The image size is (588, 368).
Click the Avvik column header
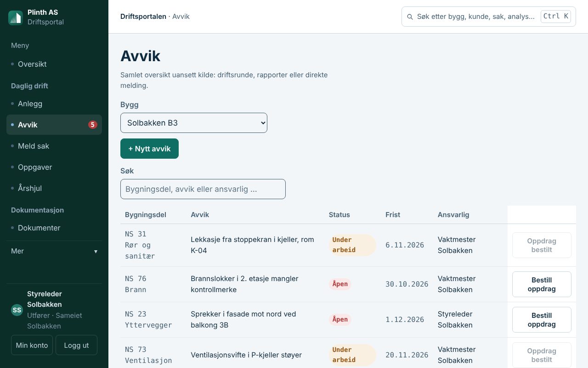(200, 215)
